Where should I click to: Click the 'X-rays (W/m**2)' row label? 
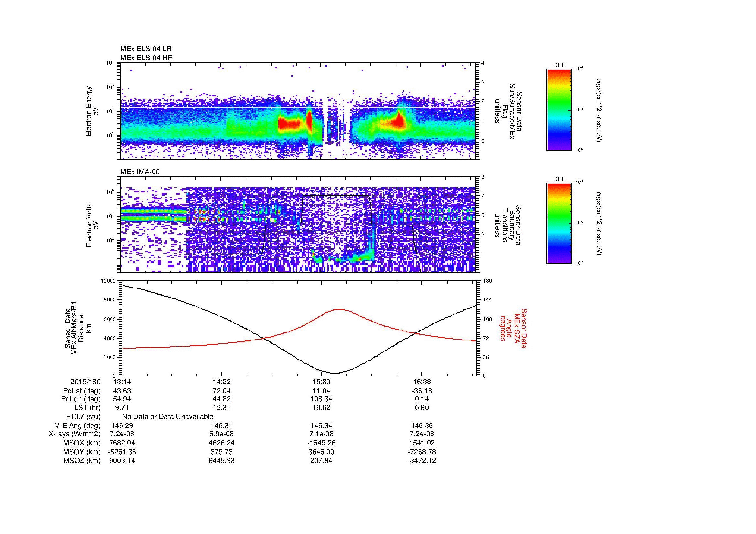74,434
